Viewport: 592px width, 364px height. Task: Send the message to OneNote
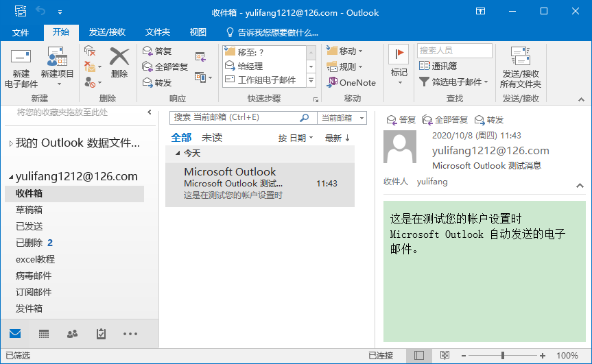coord(351,82)
